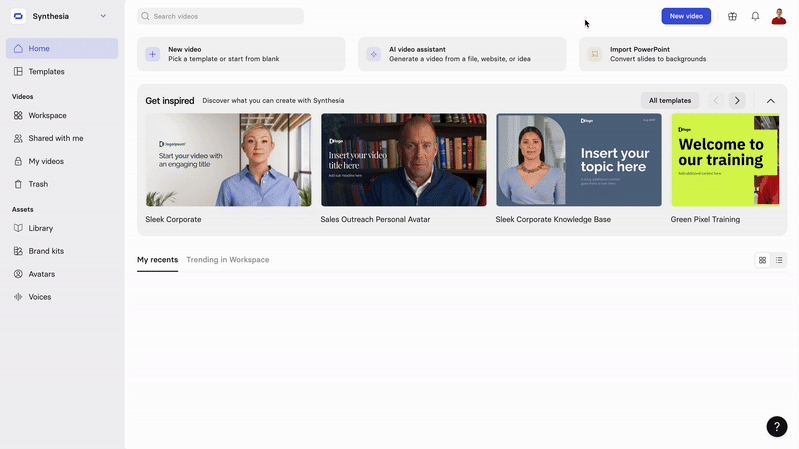Select the Import PowerPoint card
This screenshot has width=799, height=449.
(x=683, y=54)
